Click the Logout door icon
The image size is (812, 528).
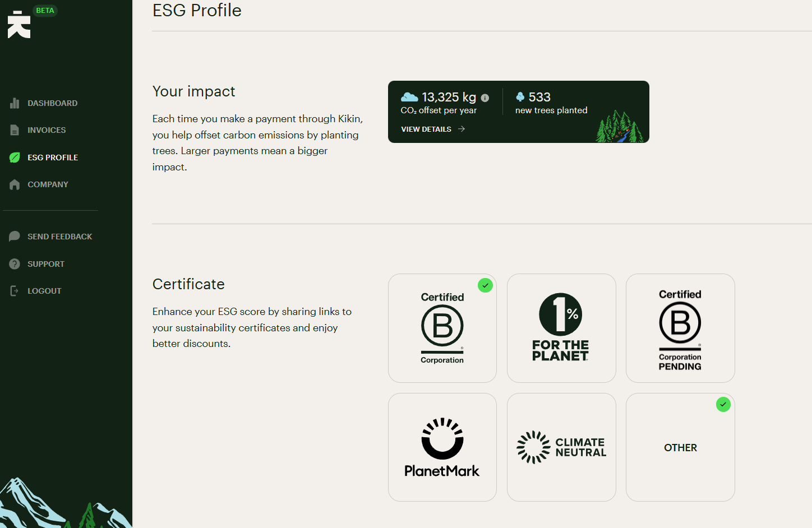[x=15, y=291]
